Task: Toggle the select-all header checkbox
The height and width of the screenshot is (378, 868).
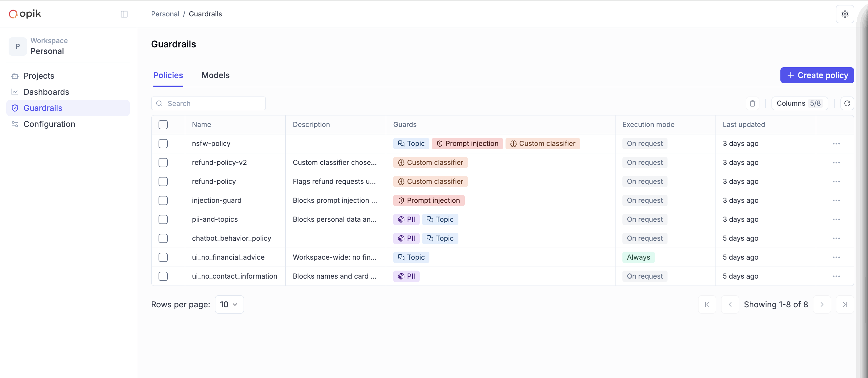Action: pyautogui.click(x=163, y=125)
